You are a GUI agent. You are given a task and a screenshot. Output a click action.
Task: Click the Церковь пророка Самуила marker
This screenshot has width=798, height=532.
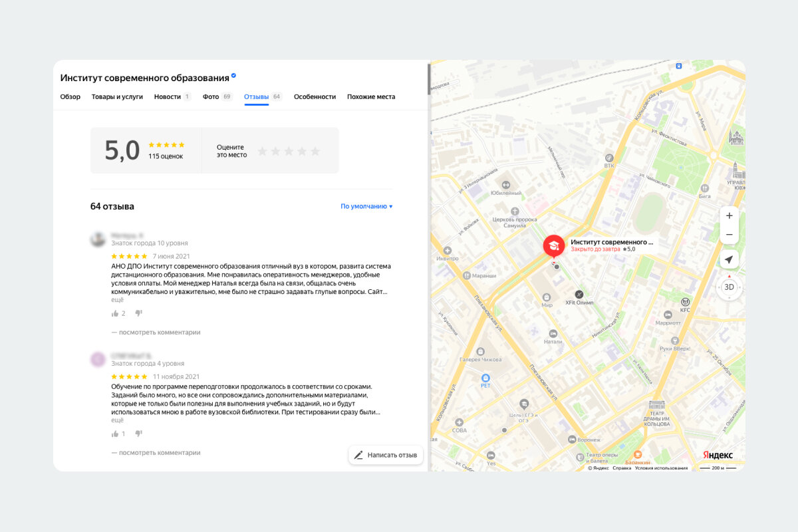click(x=513, y=211)
